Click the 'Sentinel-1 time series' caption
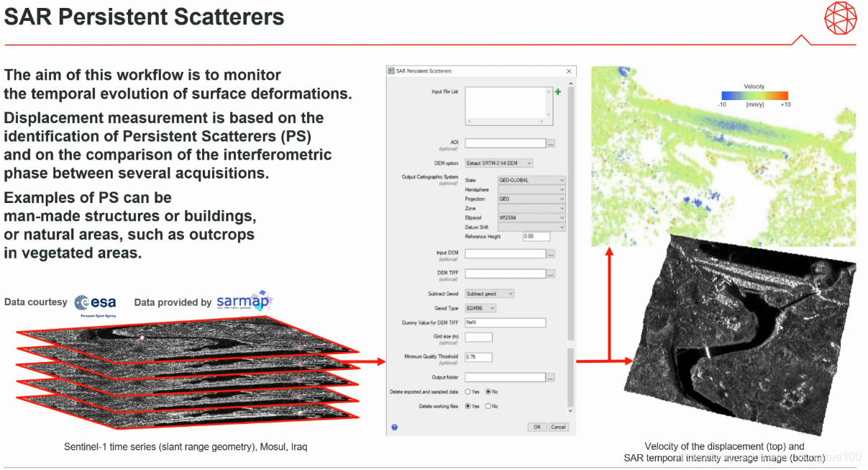Viewport: 868px width, 470px height. click(186, 447)
